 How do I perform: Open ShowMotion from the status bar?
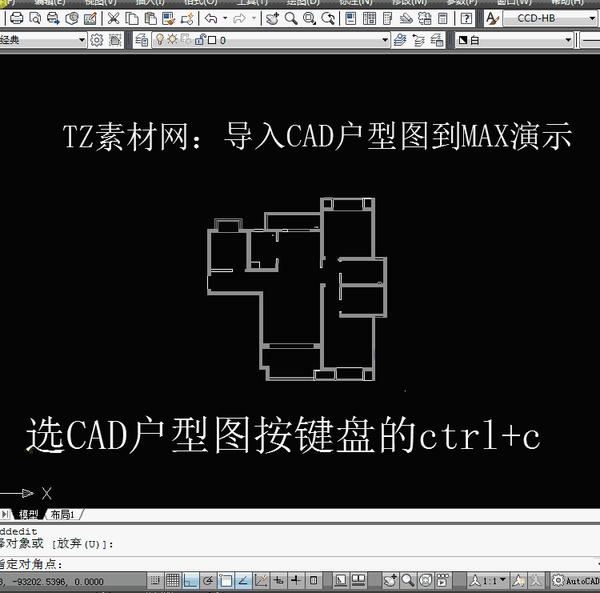click(443, 581)
